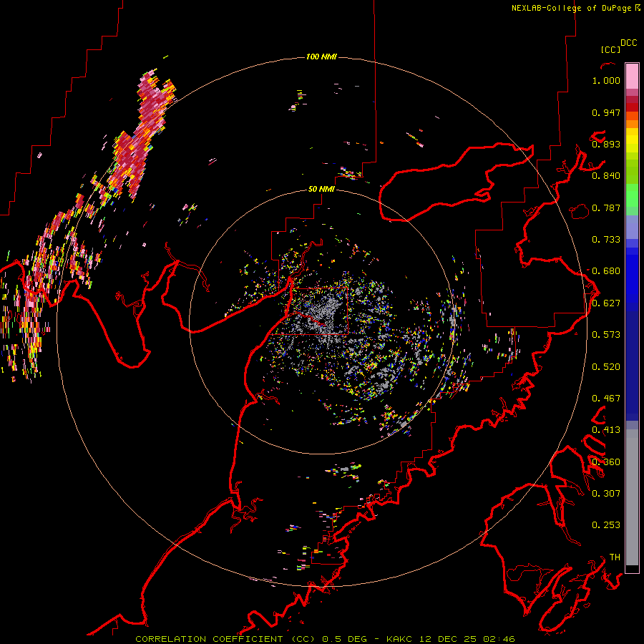The height and width of the screenshot is (644, 644).
Task: Click the 0.733 scale label
Action: (606, 240)
